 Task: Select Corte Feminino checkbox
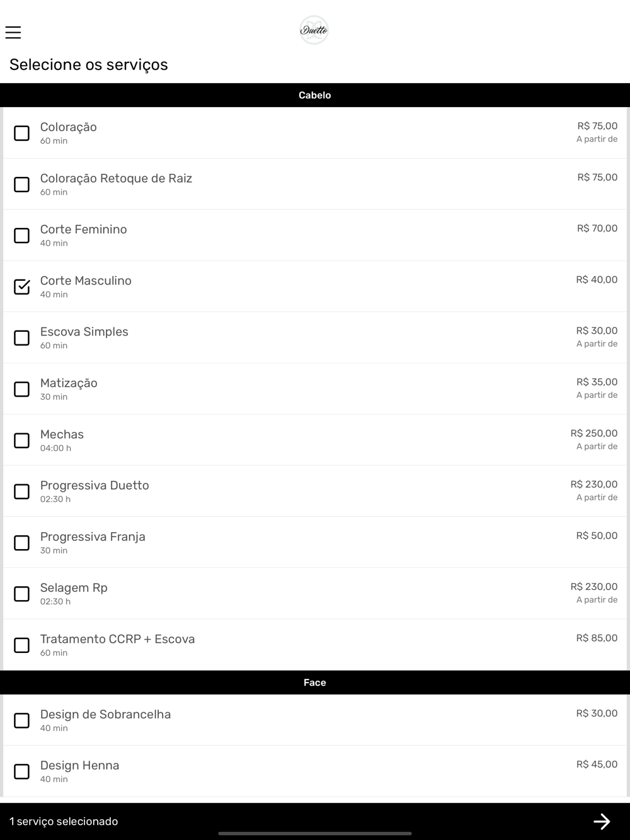click(22, 236)
